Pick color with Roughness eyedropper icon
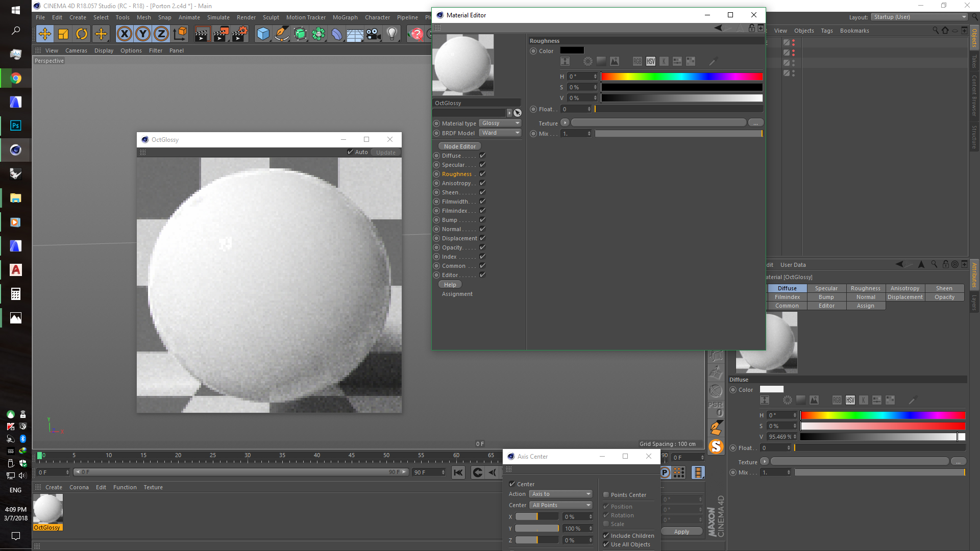 [713, 61]
